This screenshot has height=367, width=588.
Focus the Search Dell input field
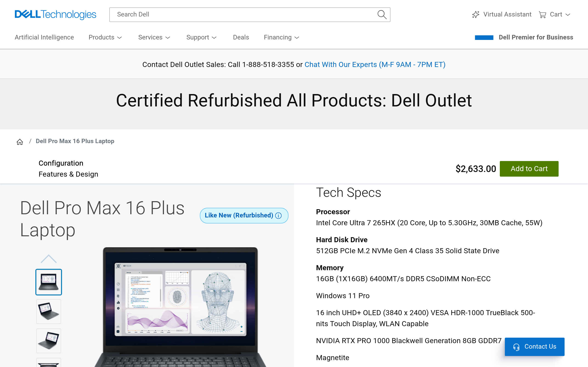coord(243,14)
